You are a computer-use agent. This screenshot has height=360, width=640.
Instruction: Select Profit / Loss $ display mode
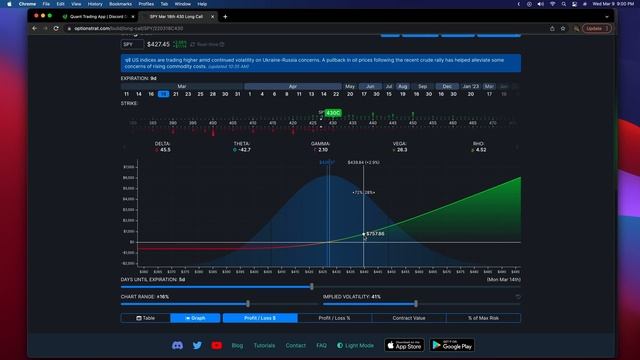pyautogui.click(x=260, y=318)
